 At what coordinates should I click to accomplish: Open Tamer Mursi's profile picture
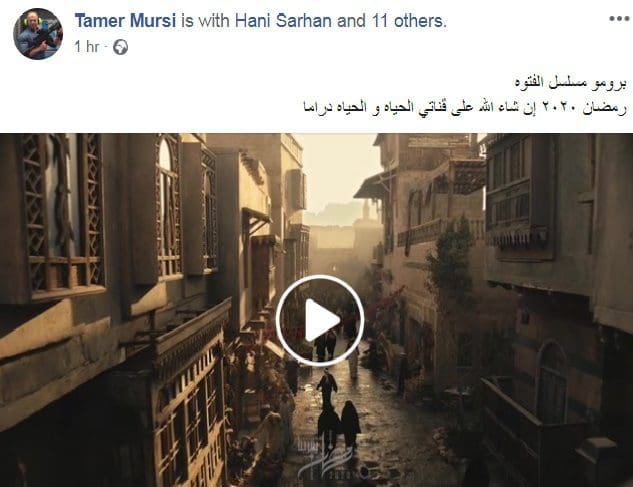[x=38, y=34]
